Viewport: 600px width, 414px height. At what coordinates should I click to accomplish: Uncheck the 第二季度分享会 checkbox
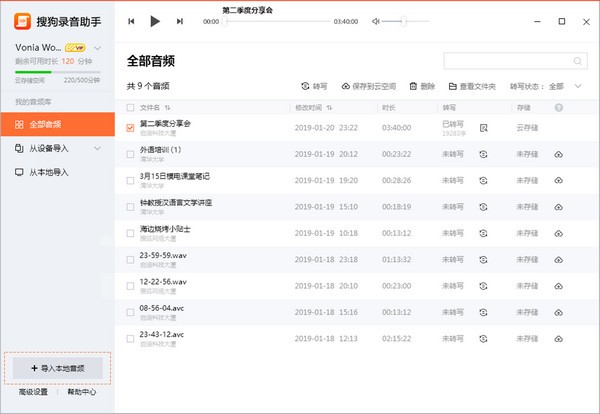click(x=131, y=128)
